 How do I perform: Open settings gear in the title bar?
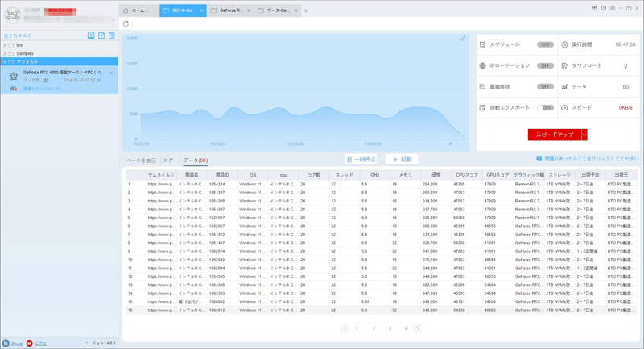(x=613, y=8)
